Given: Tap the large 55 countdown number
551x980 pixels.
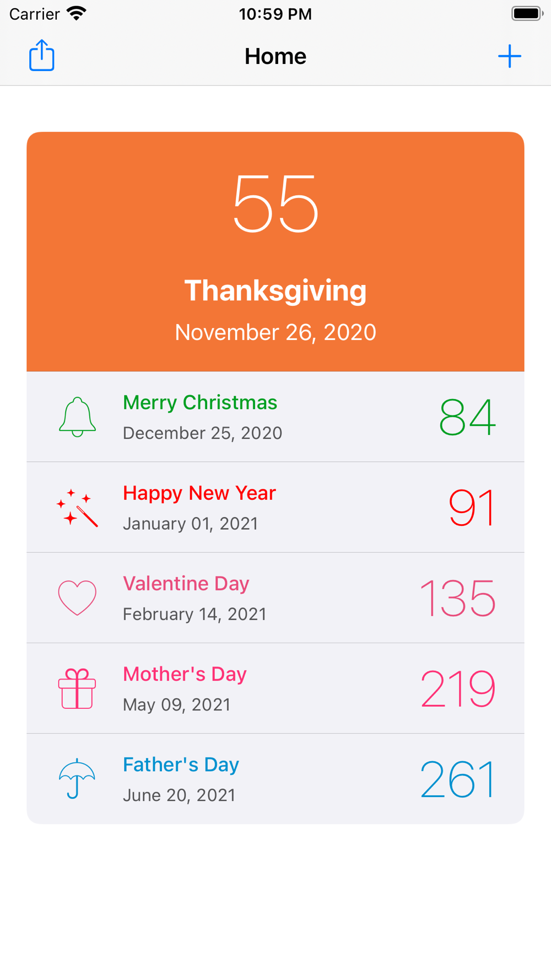Looking at the screenshot, I should pyautogui.click(x=275, y=203).
